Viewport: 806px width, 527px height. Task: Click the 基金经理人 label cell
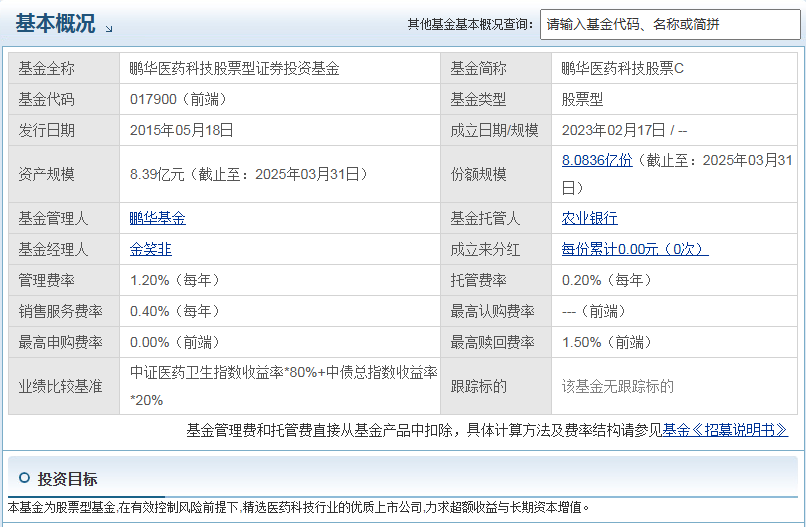click(x=64, y=249)
